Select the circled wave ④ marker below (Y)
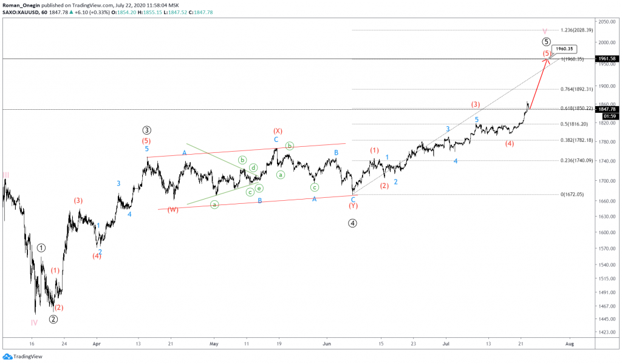Viewport: 622px width, 364px height. tap(353, 223)
